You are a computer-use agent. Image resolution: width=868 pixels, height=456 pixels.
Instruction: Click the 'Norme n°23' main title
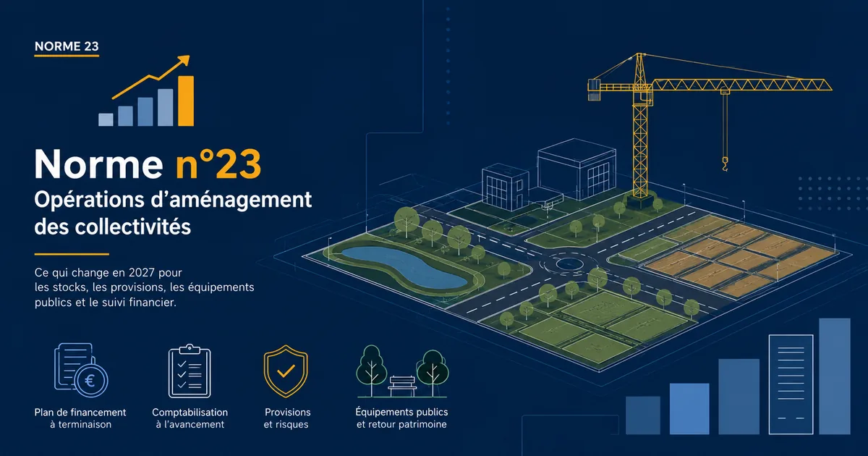pos(148,165)
